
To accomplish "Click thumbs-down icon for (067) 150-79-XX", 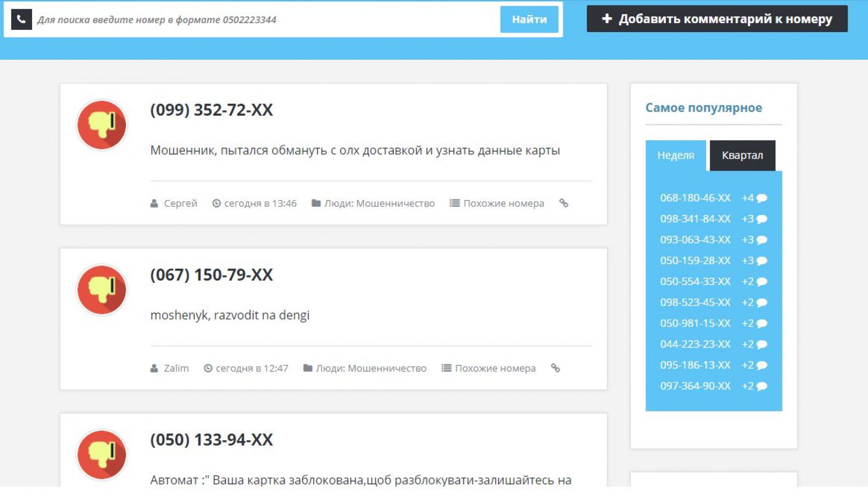I will click(x=102, y=290).
